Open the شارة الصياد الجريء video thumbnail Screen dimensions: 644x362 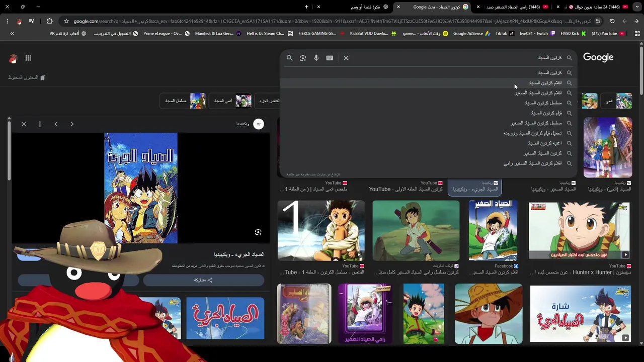(580, 314)
